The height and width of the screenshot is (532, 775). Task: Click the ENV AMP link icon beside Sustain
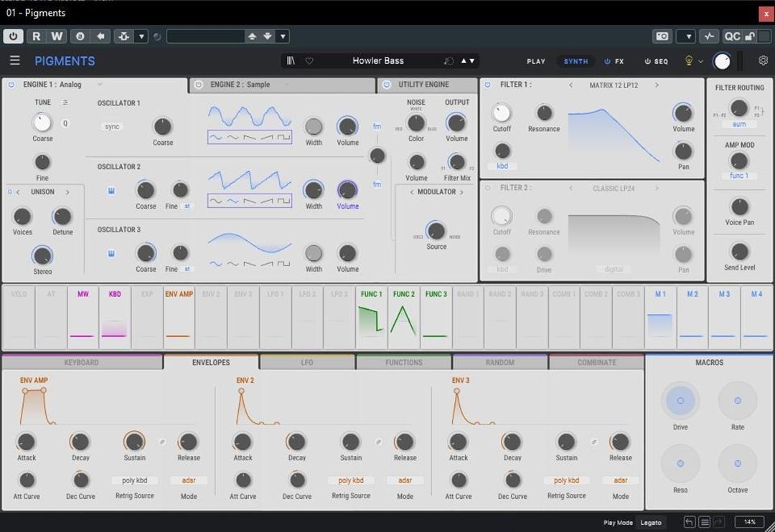pyautogui.click(x=161, y=442)
